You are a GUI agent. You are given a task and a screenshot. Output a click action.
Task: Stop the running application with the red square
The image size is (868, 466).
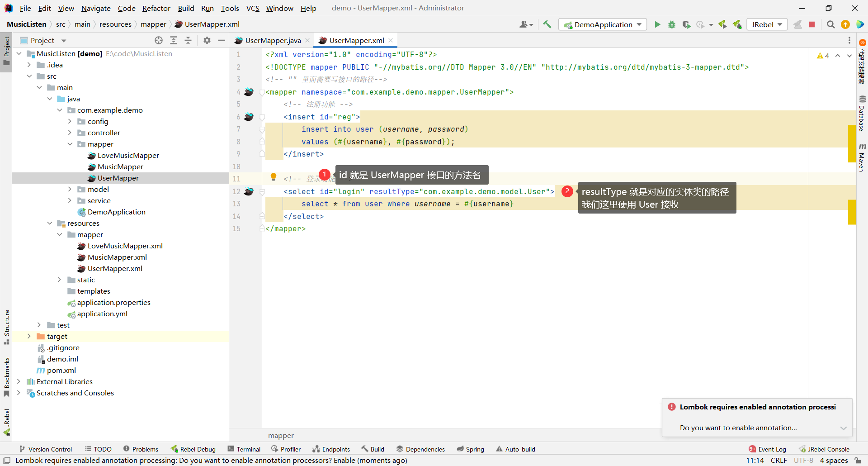812,24
